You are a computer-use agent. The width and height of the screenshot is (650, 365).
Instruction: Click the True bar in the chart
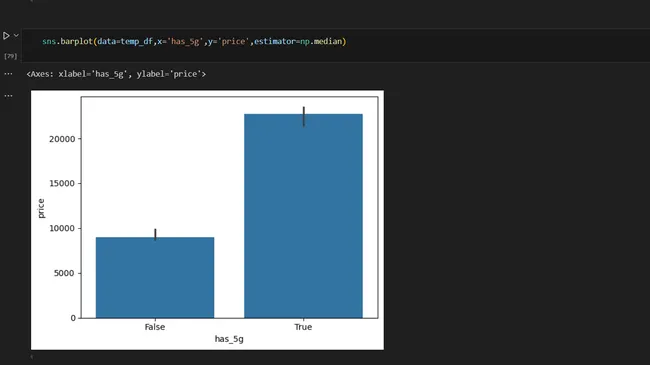pos(303,216)
